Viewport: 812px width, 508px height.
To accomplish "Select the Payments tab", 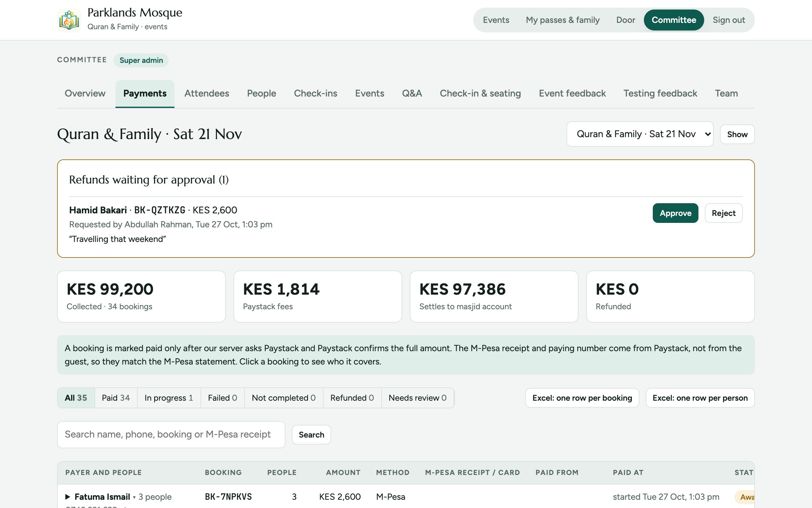I will click(x=145, y=93).
